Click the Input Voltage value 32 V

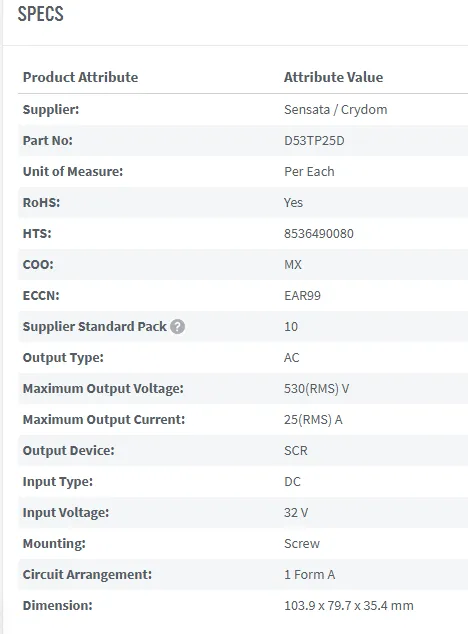pyautogui.click(x=296, y=513)
